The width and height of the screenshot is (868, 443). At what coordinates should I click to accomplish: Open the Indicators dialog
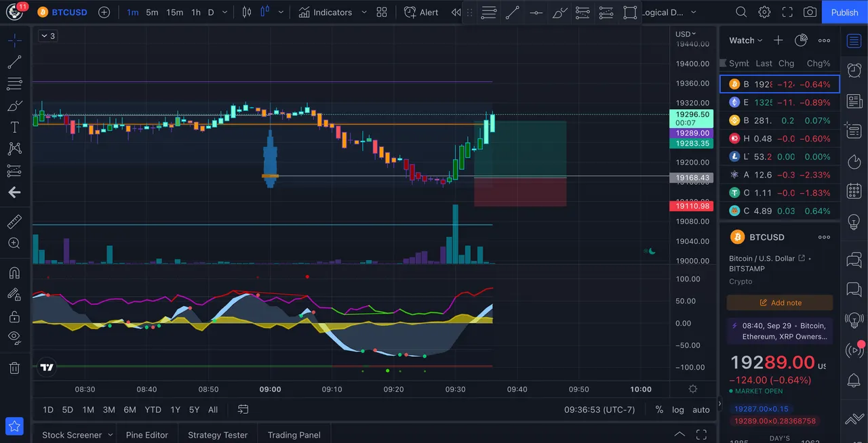click(x=325, y=12)
